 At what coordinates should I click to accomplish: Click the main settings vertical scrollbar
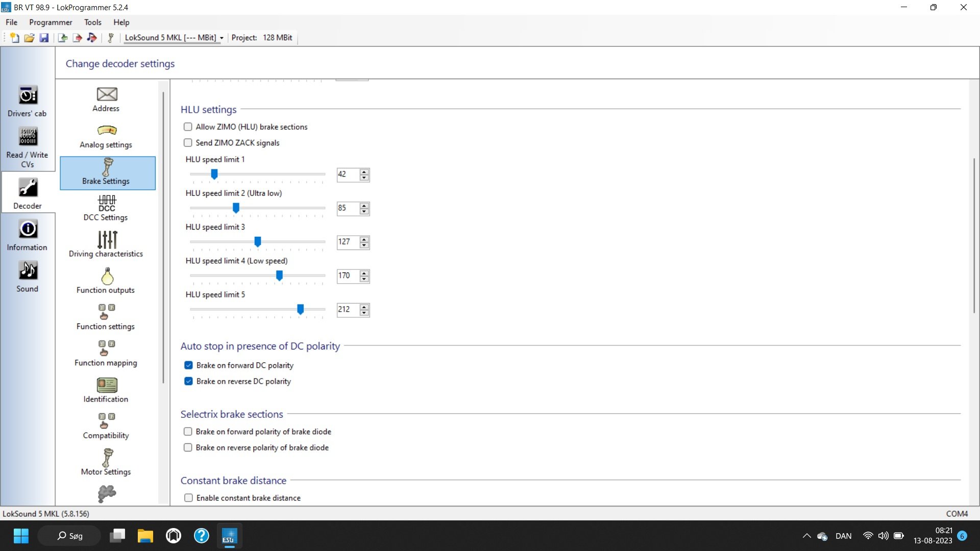(x=974, y=236)
